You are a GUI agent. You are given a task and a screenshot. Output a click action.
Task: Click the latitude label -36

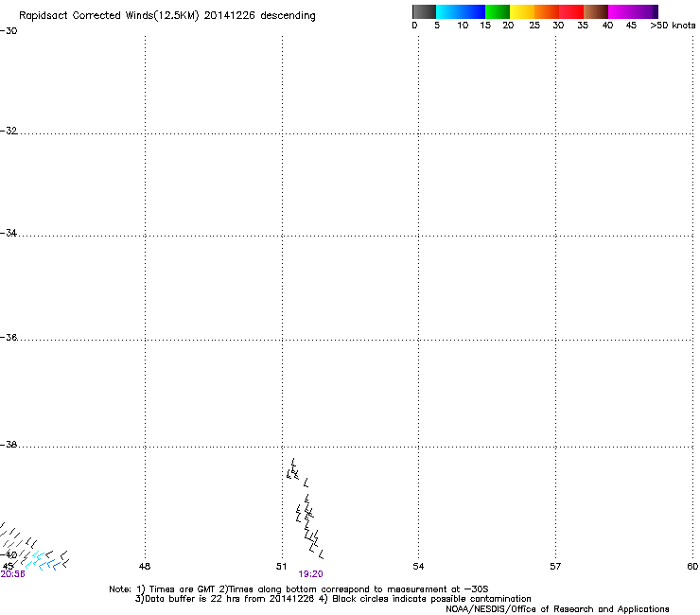point(9,337)
